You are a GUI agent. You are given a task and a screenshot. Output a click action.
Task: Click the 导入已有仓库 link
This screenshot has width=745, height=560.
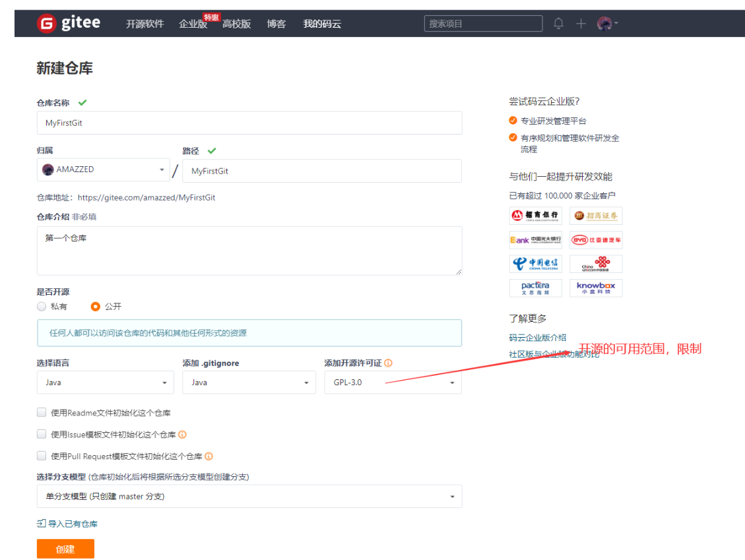click(x=67, y=524)
